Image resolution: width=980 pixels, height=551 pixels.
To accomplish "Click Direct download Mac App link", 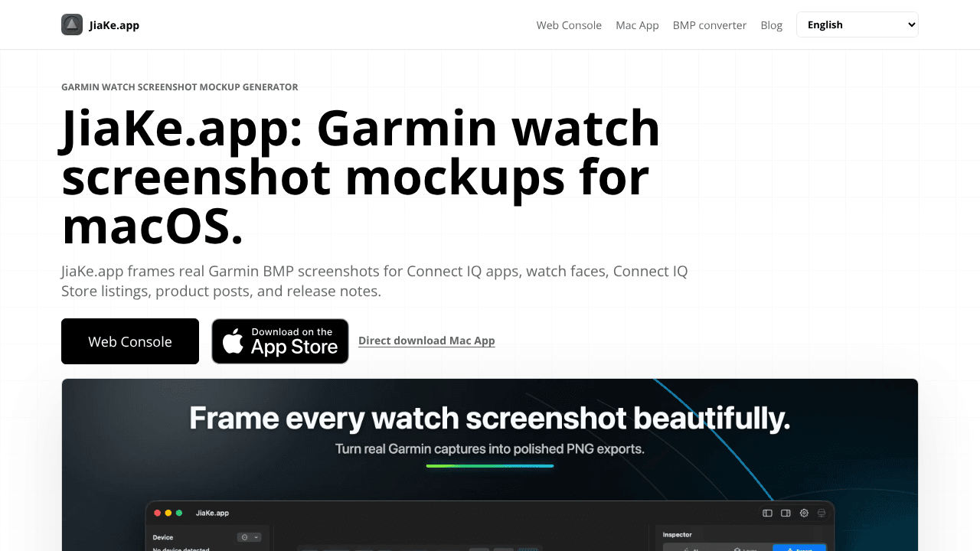I will (426, 341).
